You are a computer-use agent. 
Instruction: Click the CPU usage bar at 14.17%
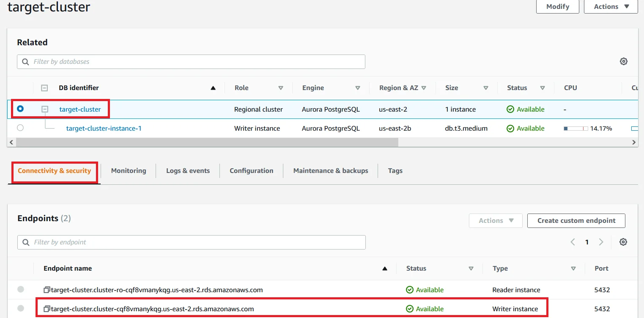576,128
